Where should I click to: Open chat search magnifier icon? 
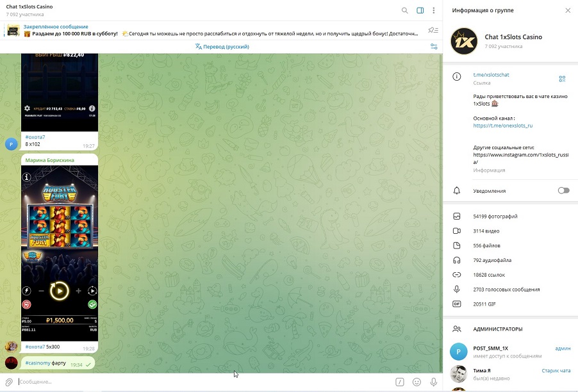(405, 10)
